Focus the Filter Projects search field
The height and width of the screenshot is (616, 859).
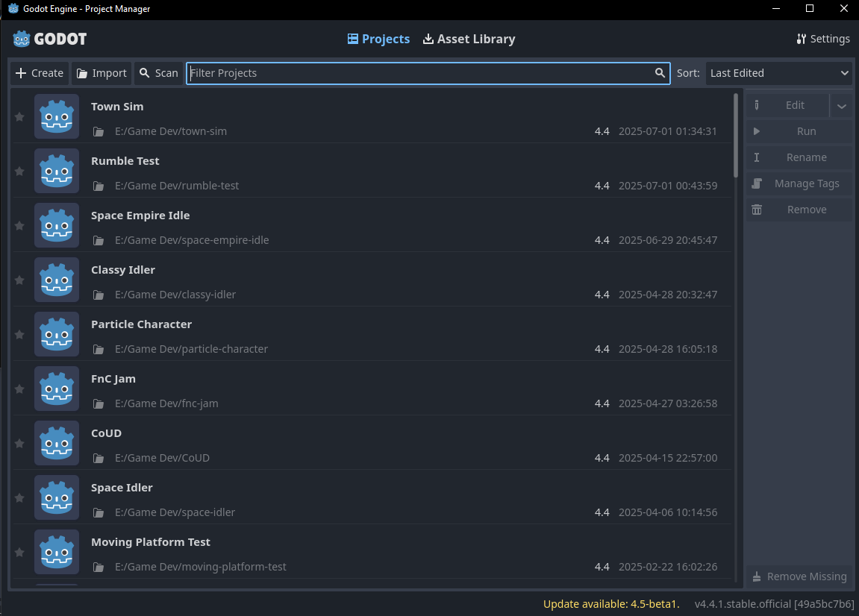(x=428, y=73)
